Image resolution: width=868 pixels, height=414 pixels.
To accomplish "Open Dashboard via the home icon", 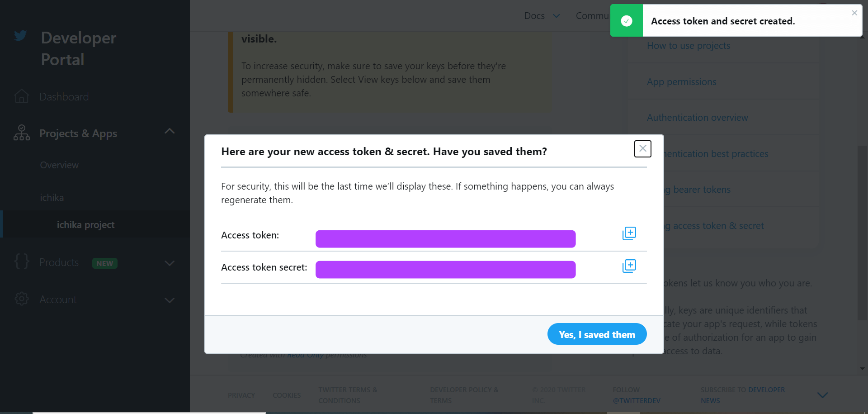I will 21,96.
